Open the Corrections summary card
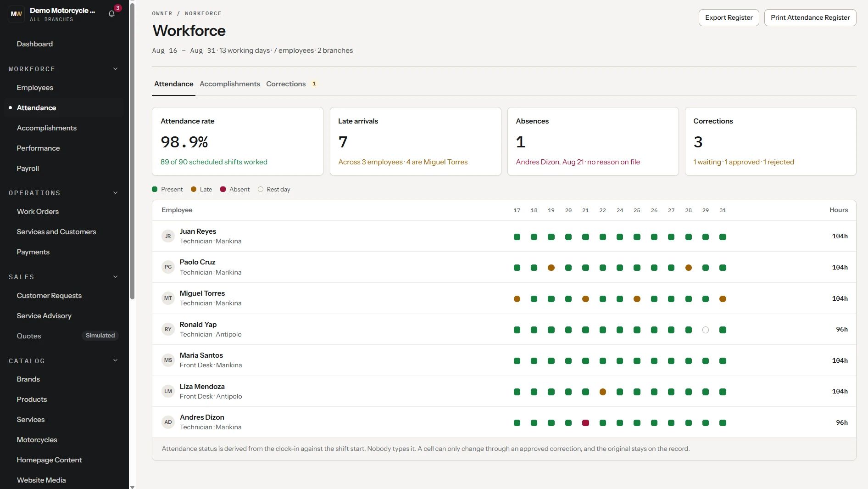This screenshot has width=868, height=489. [770, 141]
